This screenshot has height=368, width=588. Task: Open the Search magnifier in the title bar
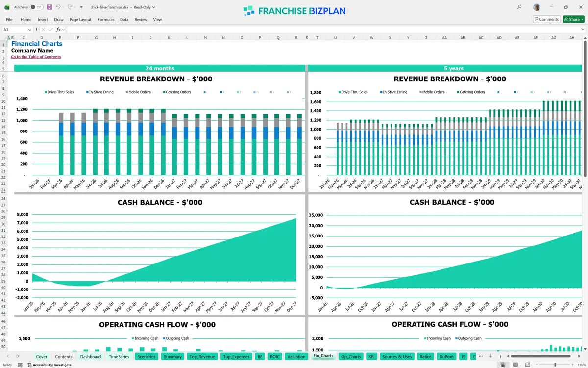pos(519,7)
